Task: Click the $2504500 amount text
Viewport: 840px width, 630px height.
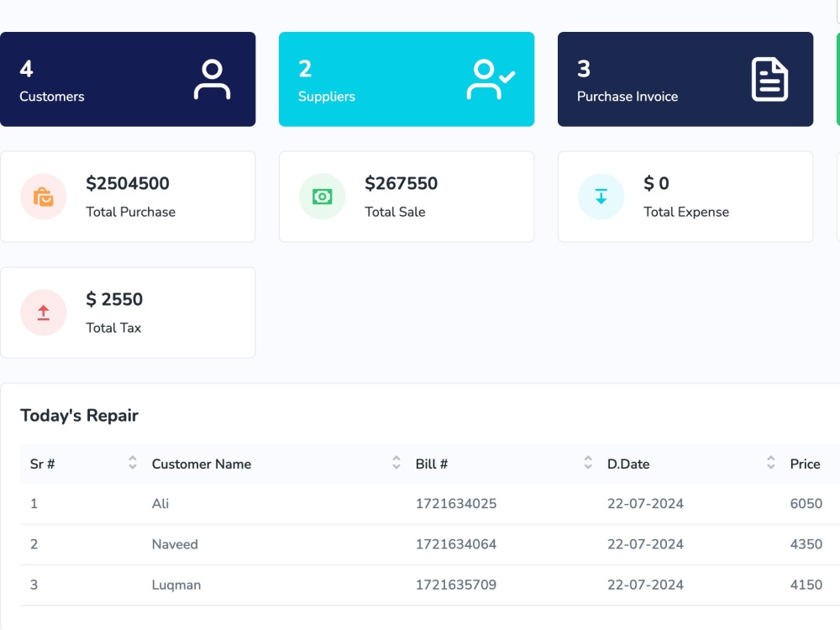Action: (128, 183)
